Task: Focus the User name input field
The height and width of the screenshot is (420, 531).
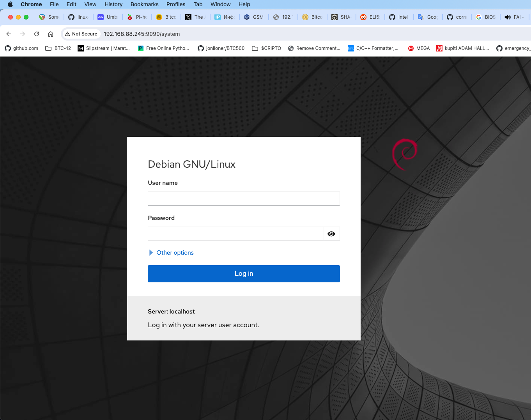Action: (x=244, y=198)
